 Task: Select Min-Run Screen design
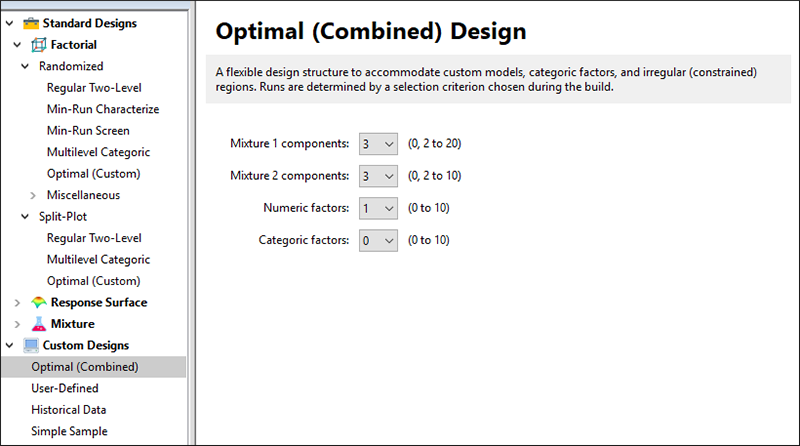point(88,131)
